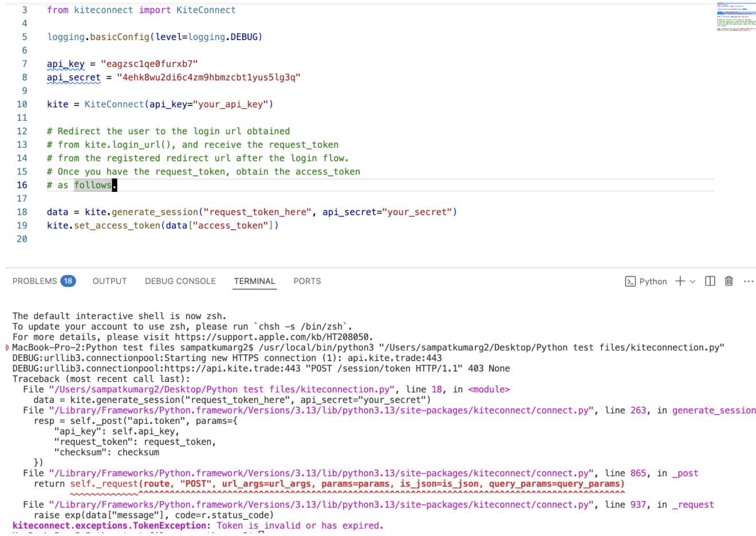The height and width of the screenshot is (536, 756).
Task: Open the terminal launch profile dropdown chevron
Action: click(x=692, y=281)
